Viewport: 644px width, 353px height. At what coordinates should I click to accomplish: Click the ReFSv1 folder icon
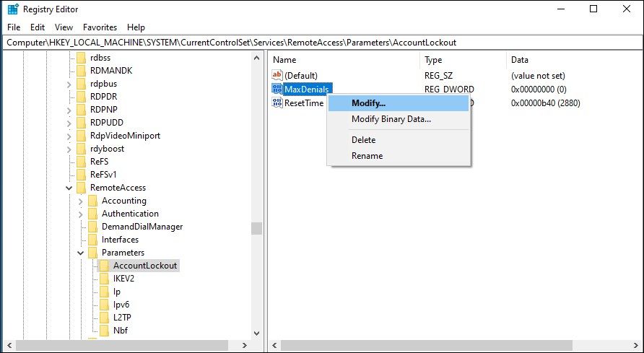pyautogui.click(x=81, y=175)
